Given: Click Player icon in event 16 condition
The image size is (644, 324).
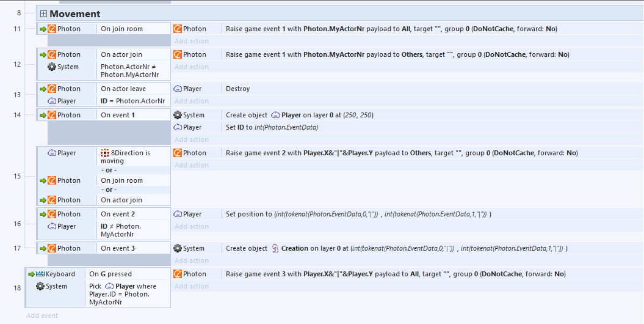Looking at the screenshot, I should pos(52,227).
